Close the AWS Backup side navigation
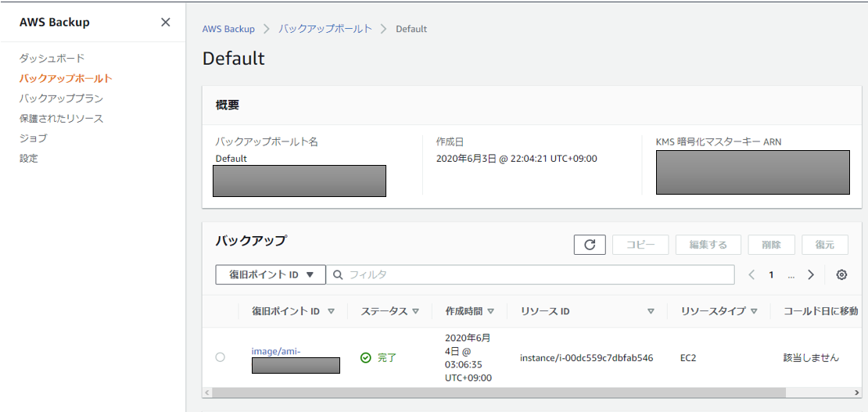 (x=165, y=22)
